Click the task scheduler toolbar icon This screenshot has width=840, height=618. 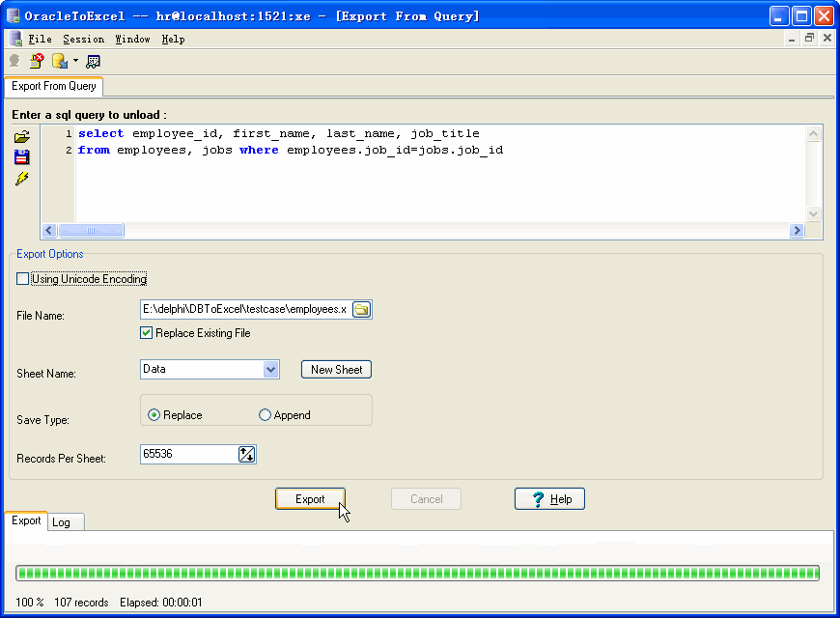coord(93,62)
